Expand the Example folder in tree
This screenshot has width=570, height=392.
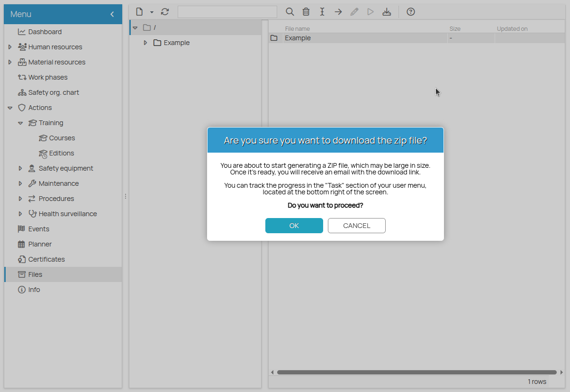[x=145, y=43]
